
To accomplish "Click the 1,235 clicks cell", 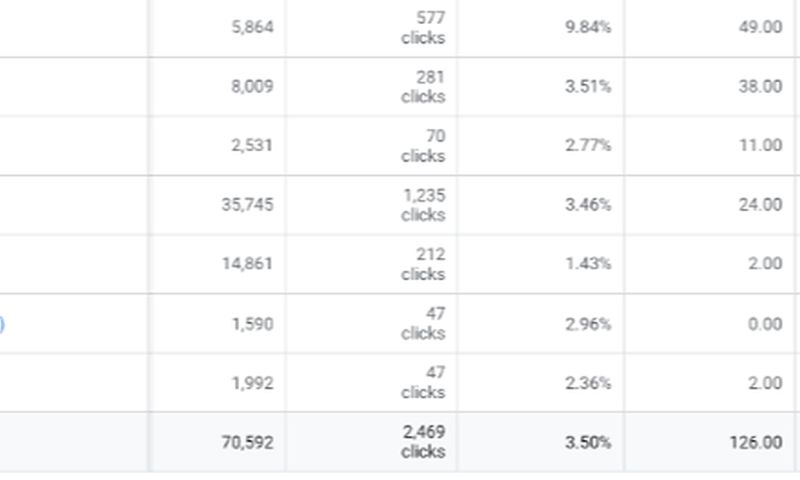I will [x=423, y=204].
